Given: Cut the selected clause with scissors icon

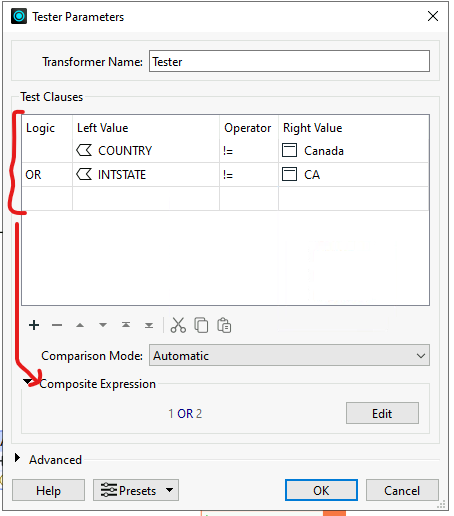Looking at the screenshot, I should (x=178, y=325).
